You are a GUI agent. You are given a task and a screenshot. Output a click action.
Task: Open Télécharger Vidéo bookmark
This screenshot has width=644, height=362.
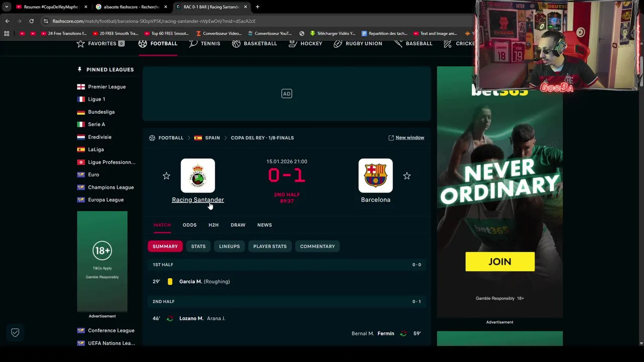click(333, 34)
